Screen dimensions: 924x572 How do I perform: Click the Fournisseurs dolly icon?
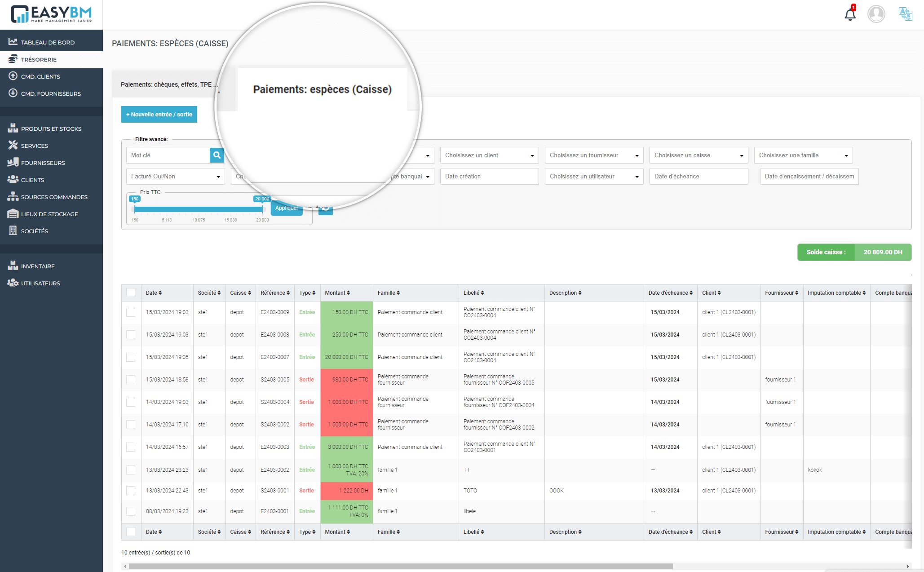[x=13, y=162]
